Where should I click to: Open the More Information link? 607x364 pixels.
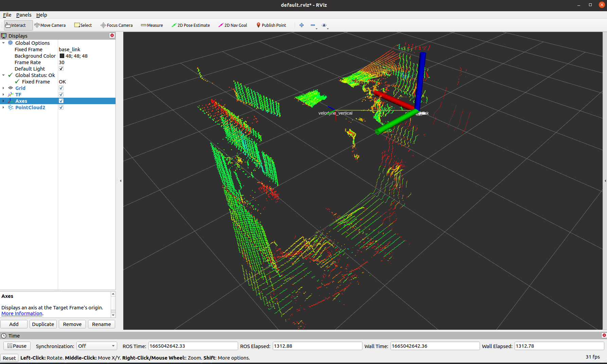pyautogui.click(x=22, y=313)
